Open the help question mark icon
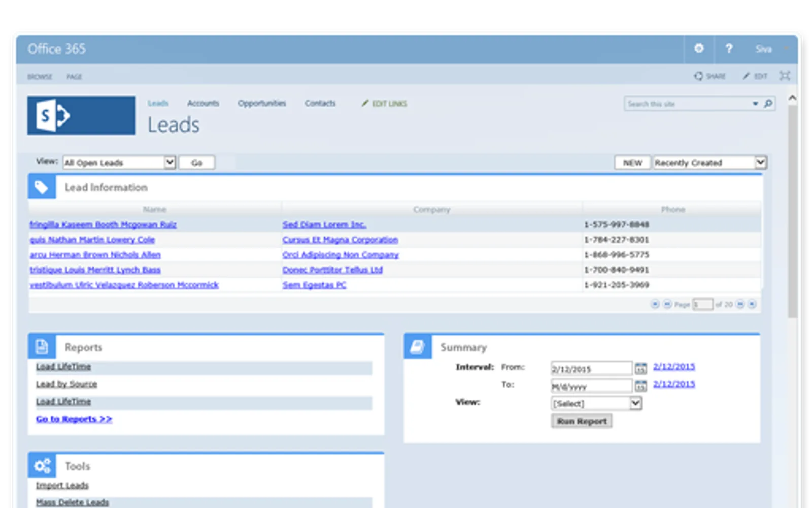812x508 pixels. pos(729,48)
